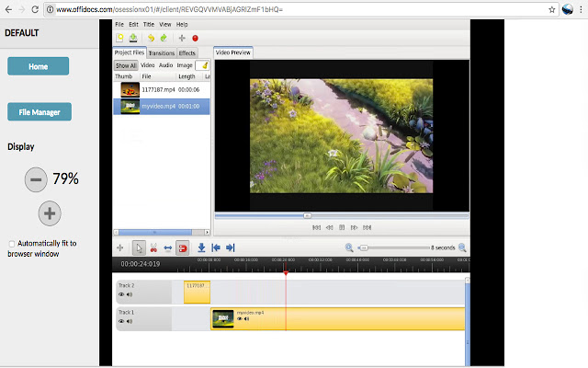Open the File menu

pos(119,24)
